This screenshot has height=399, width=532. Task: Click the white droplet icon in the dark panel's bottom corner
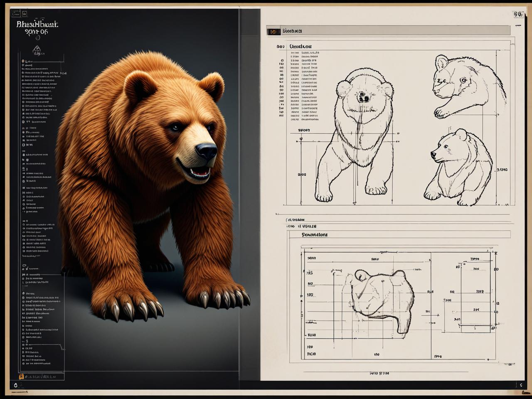[15, 385]
